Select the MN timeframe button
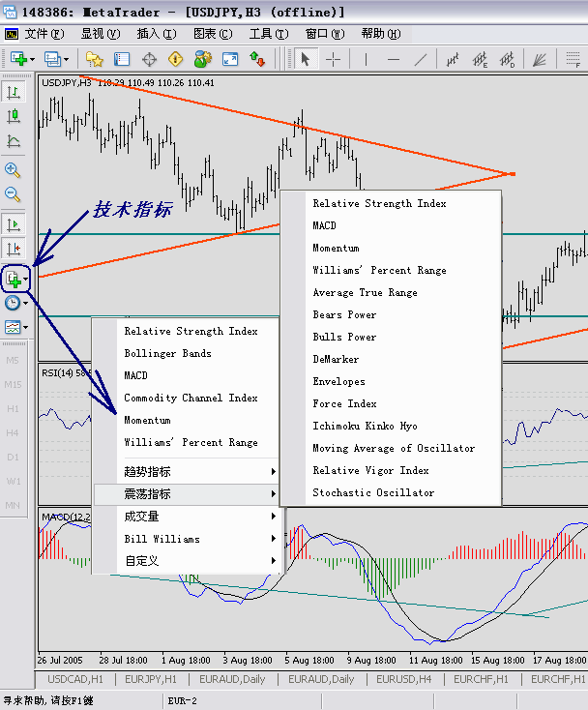The image size is (588, 710). click(x=13, y=505)
